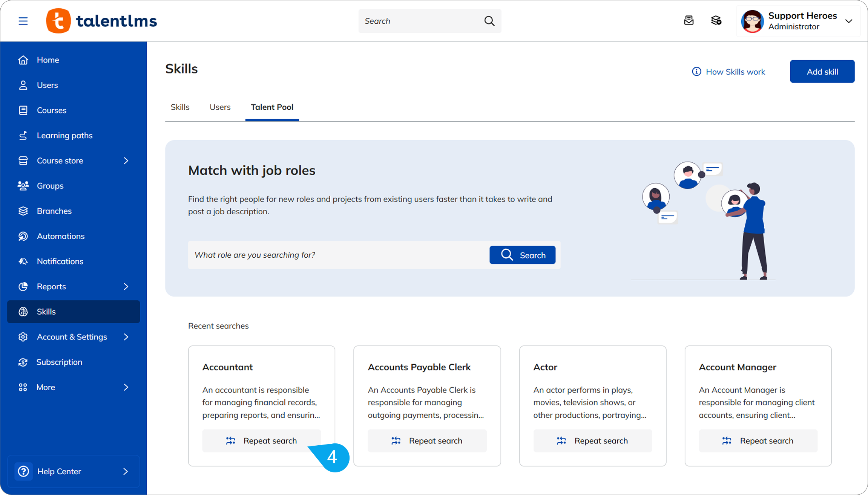Image resolution: width=868 pixels, height=495 pixels.
Task: Open Subscription in the sidebar
Action: point(59,362)
